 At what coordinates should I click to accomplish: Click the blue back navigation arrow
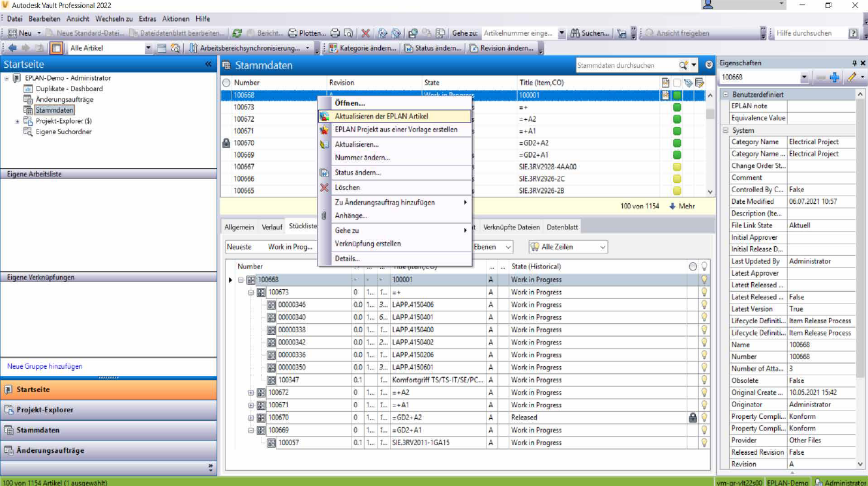[12, 48]
